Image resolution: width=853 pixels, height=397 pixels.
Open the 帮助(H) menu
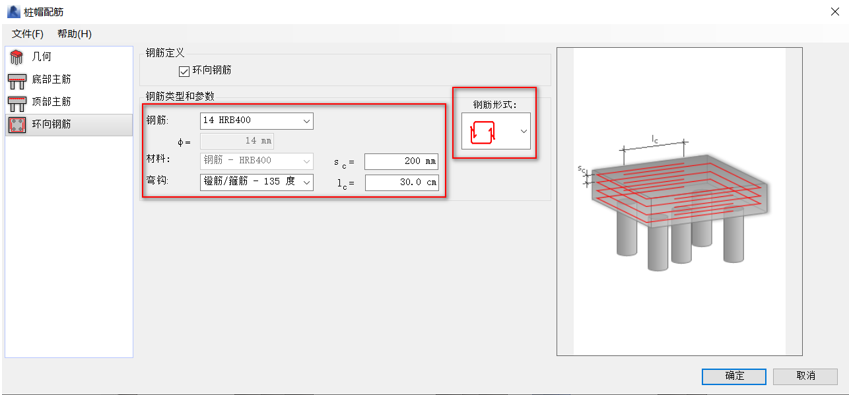75,34
